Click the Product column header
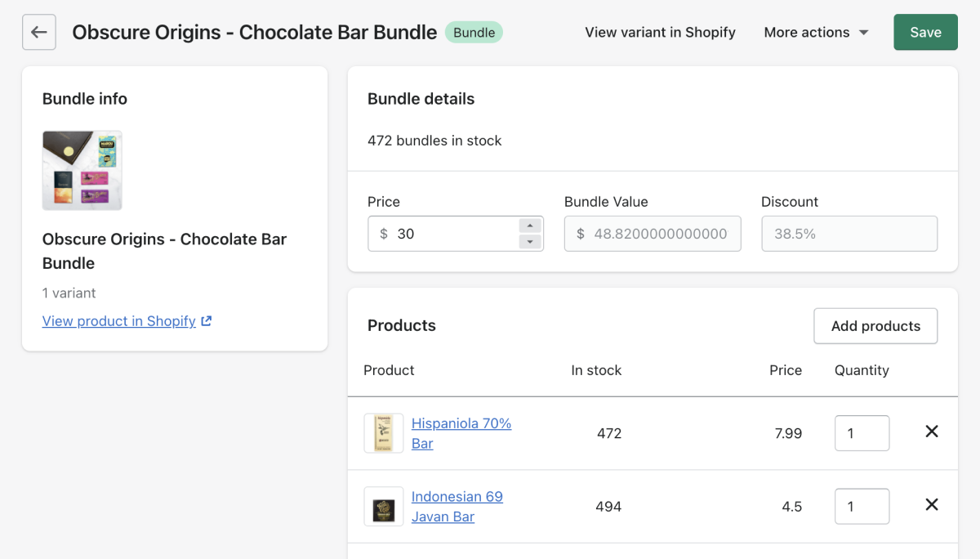The image size is (980, 559). (389, 370)
